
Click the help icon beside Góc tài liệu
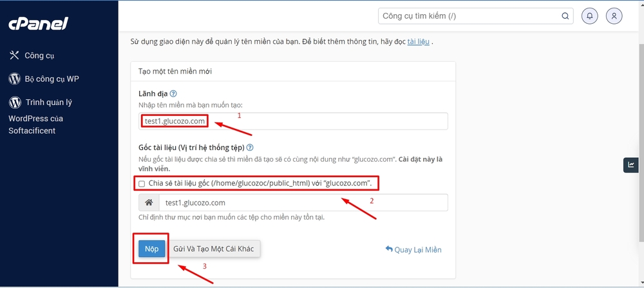point(250,148)
